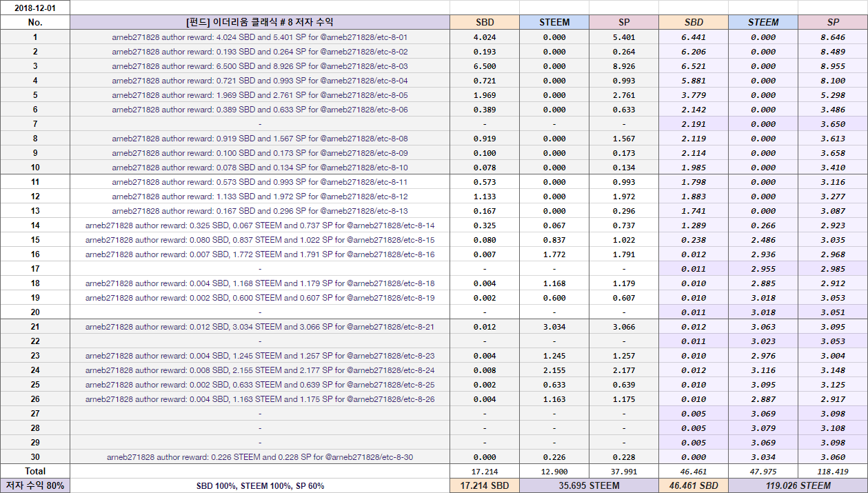Select row number 7 cell
The width and height of the screenshot is (868, 493).
pyautogui.click(x=35, y=124)
